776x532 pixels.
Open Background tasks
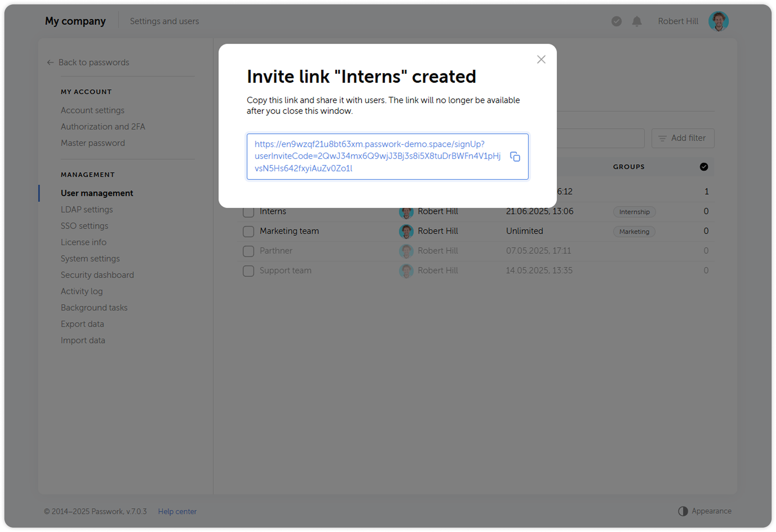click(94, 308)
